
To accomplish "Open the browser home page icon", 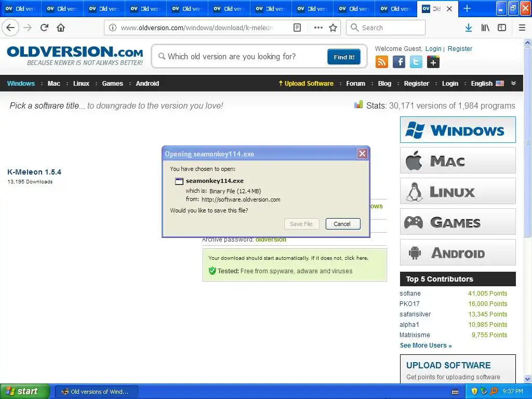I will pyautogui.click(x=61, y=28).
